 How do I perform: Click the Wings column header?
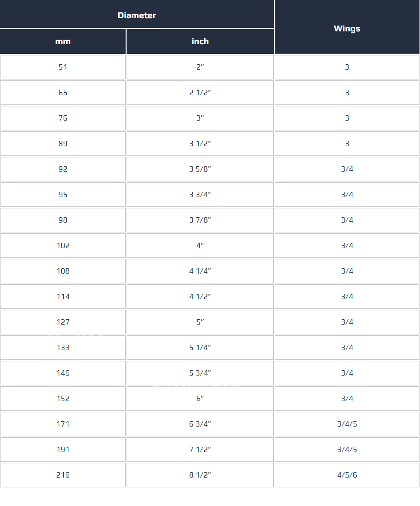[x=347, y=28]
